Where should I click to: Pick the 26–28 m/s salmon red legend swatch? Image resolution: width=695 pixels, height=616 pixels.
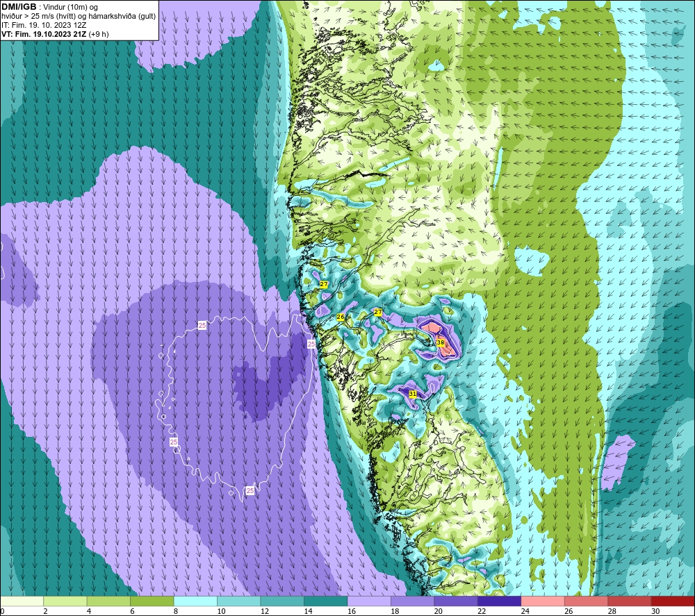tap(587, 601)
